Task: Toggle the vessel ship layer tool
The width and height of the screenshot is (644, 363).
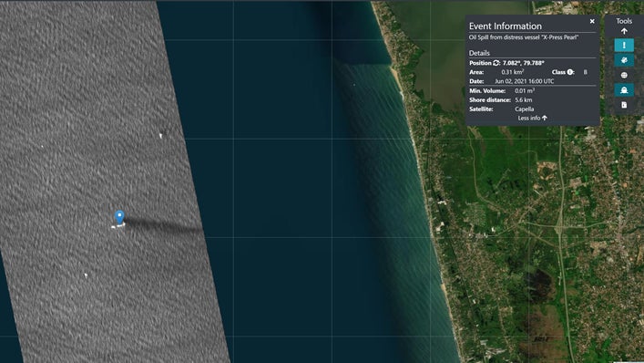Action: pyautogui.click(x=624, y=90)
